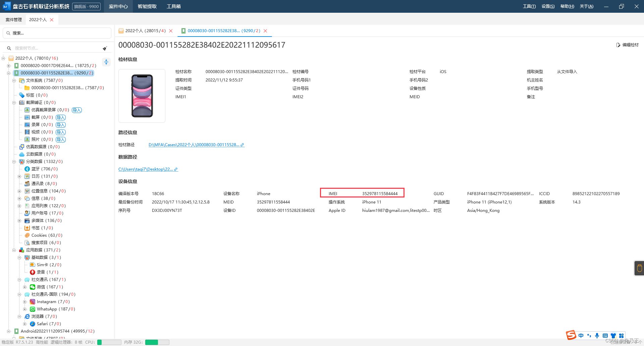Select the WeChat 微信 icon node
Image resolution: width=644 pixels, height=346 pixels.
point(33,287)
